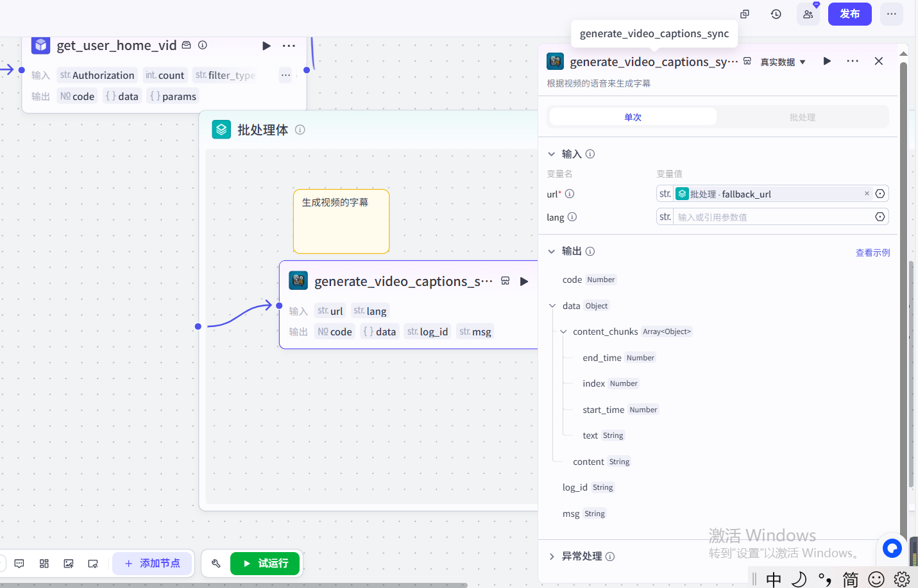Open the 真实数据 dropdown
The image size is (918, 588).
[x=783, y=62]
